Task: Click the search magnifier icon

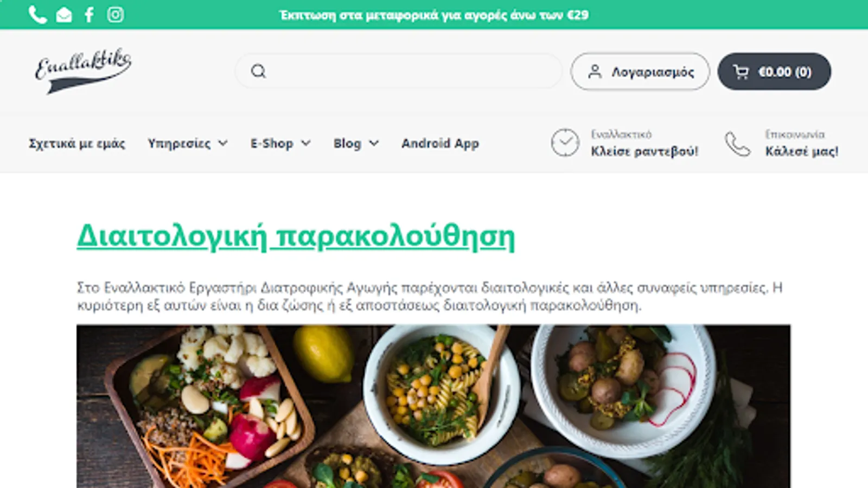Action: tap(258, 71)
